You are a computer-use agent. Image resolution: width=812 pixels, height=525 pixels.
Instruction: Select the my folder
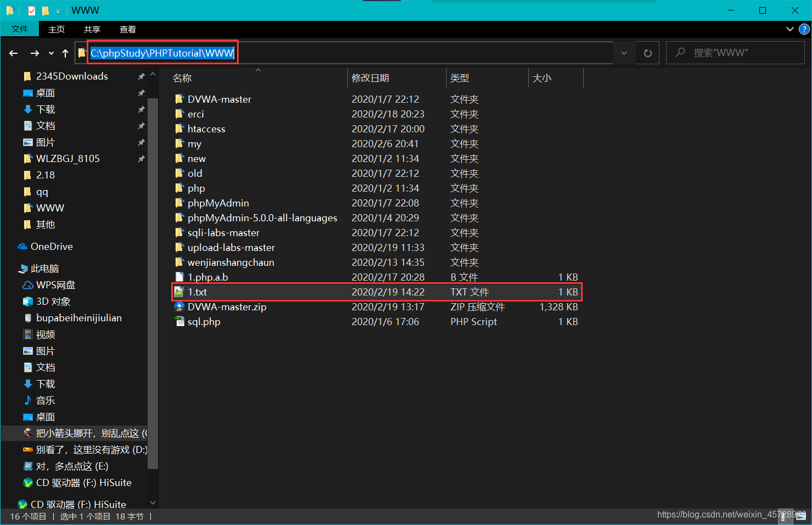click(194, 144)
